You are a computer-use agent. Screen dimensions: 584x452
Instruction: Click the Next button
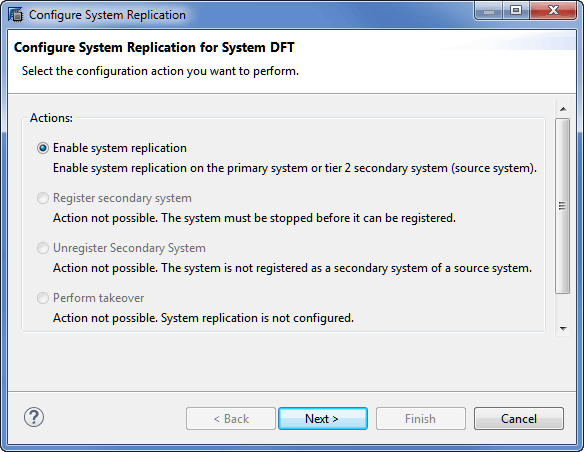323,418
